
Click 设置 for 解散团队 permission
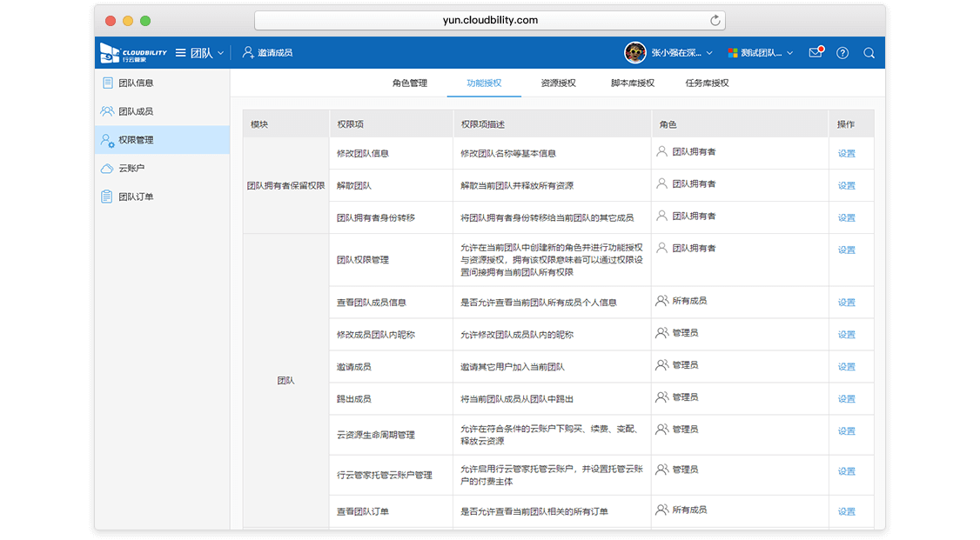(846, 185)
